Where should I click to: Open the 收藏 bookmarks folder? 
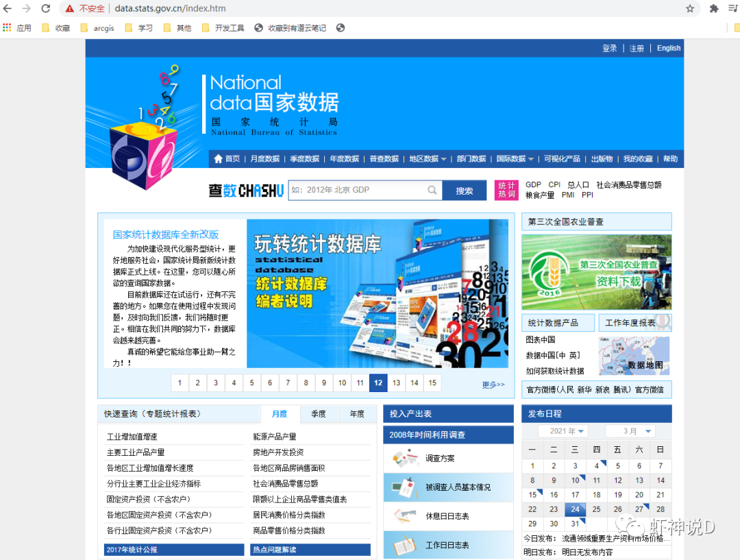(x=56, y=28)
